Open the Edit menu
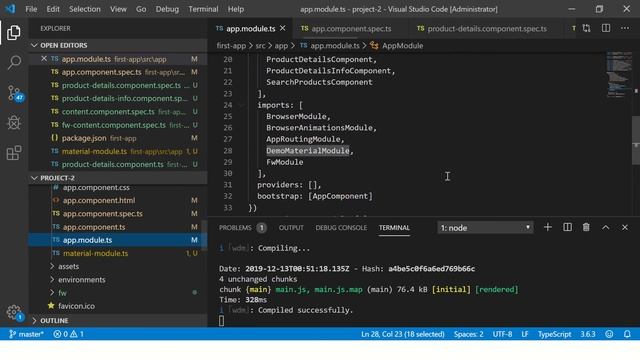The height and width of the screenshot is (360, 640). click(x=53, y=9)
